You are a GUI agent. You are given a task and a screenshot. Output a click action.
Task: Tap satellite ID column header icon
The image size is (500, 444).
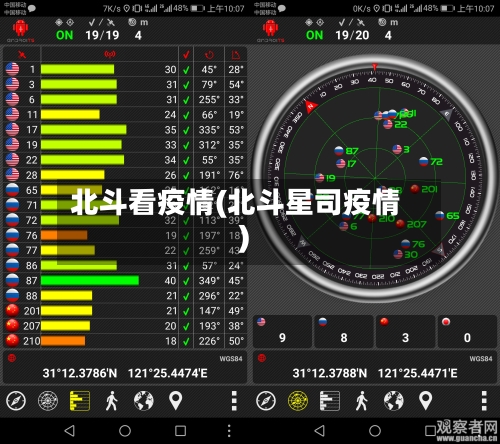click(x=22, y=54)
